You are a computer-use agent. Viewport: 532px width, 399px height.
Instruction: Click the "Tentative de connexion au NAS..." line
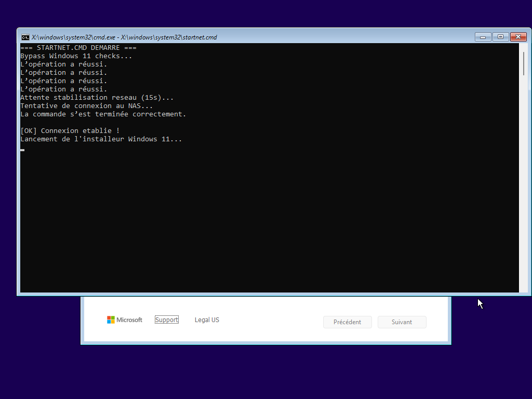coord(86,106)
